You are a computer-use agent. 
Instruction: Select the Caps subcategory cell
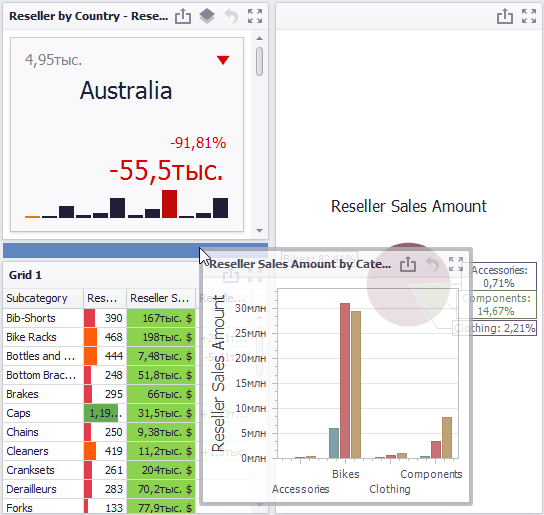(43, 413)
